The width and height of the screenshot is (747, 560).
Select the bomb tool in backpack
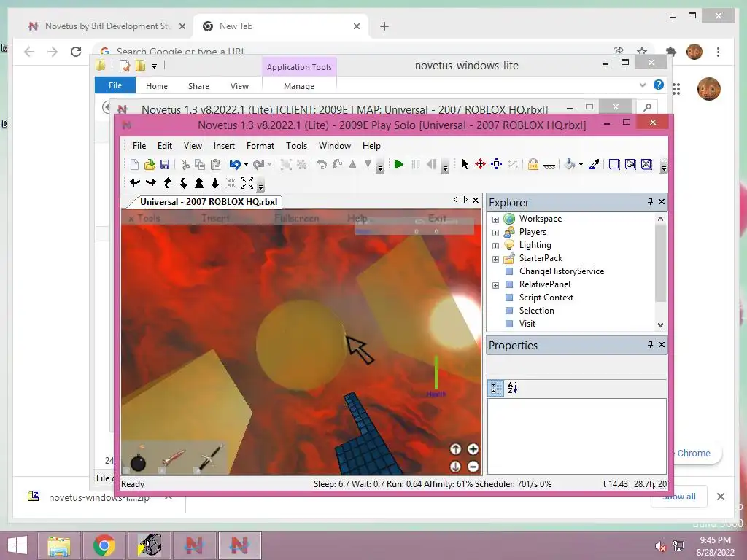[138, 460]
